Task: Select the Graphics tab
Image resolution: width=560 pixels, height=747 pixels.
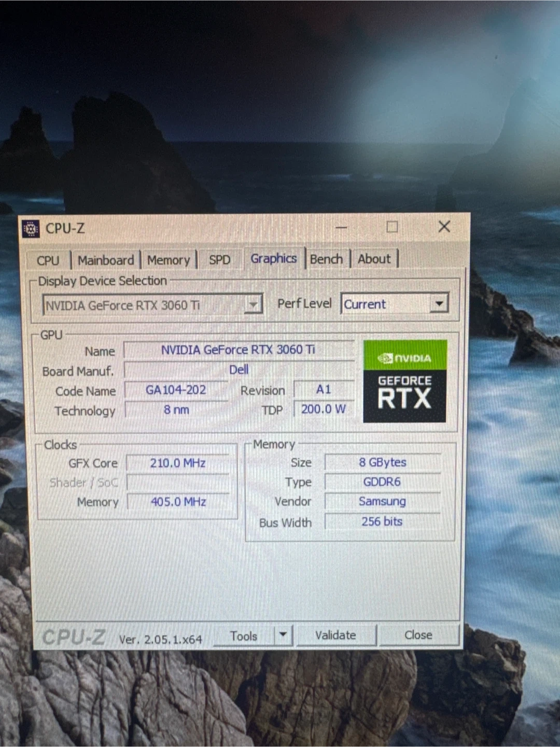Action: tap(273, 258)
